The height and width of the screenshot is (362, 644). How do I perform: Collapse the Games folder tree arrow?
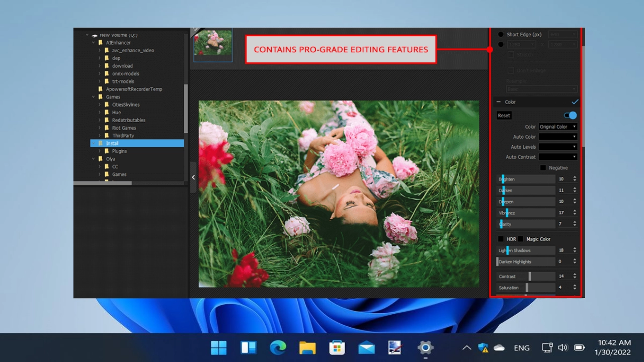click(93, 97)
